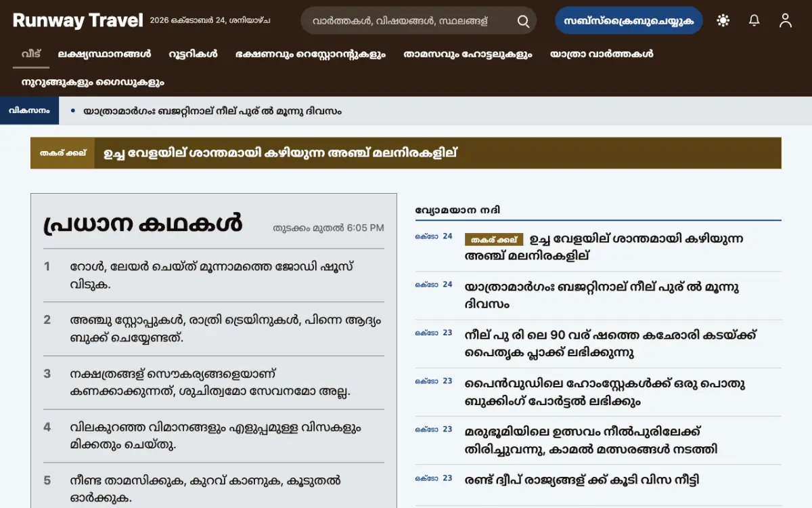
Task: Open top story 1 about റോൾ, ലേയർ ചെയ്ത്
Action: pyautogui.click(x=214, y=275)
